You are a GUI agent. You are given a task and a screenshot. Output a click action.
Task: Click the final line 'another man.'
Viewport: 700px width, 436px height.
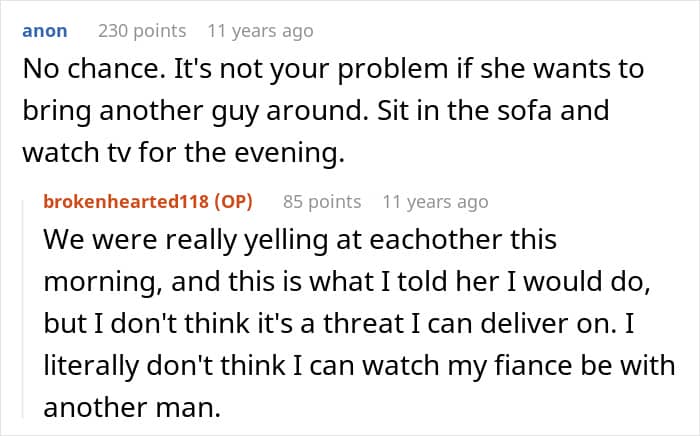tap(132, 408)
